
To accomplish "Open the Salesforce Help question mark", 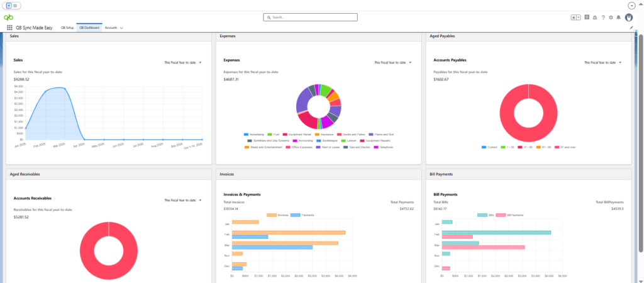I will pyautogui.click(x=603, y=18).
